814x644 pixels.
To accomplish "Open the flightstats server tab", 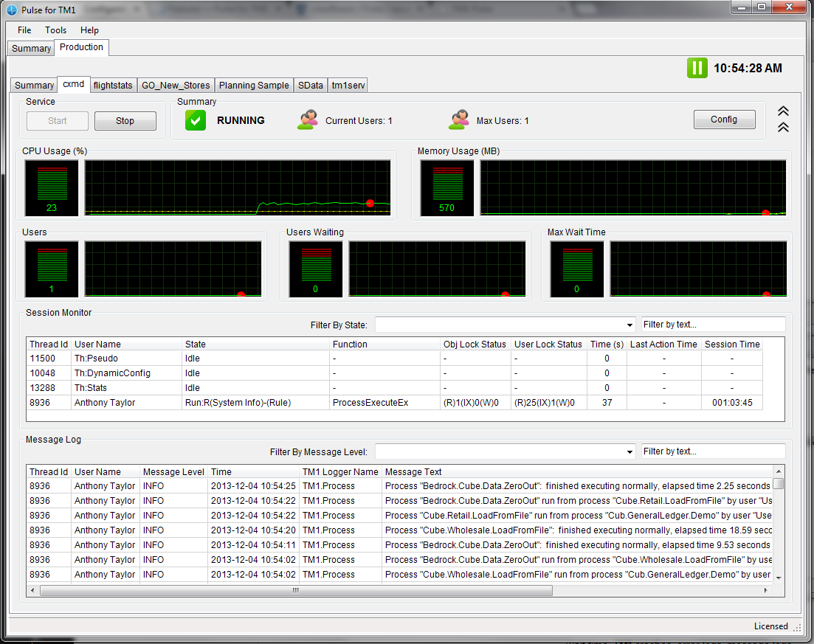I will [x=113, y=85].
